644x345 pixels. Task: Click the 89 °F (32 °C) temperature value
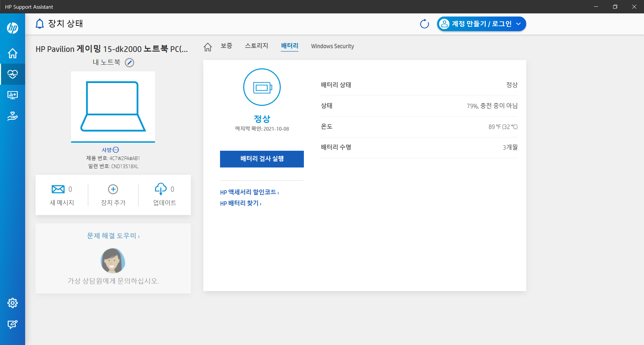[503, 127]
